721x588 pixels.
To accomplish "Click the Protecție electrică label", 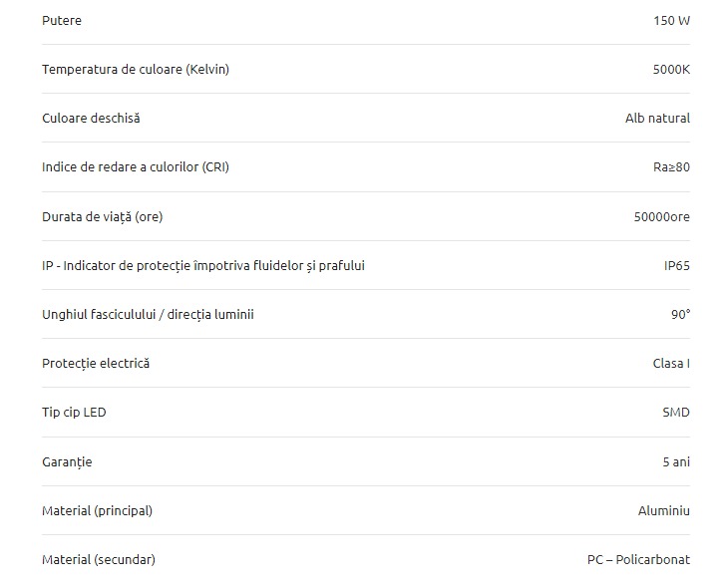I will tap(96, 364).
